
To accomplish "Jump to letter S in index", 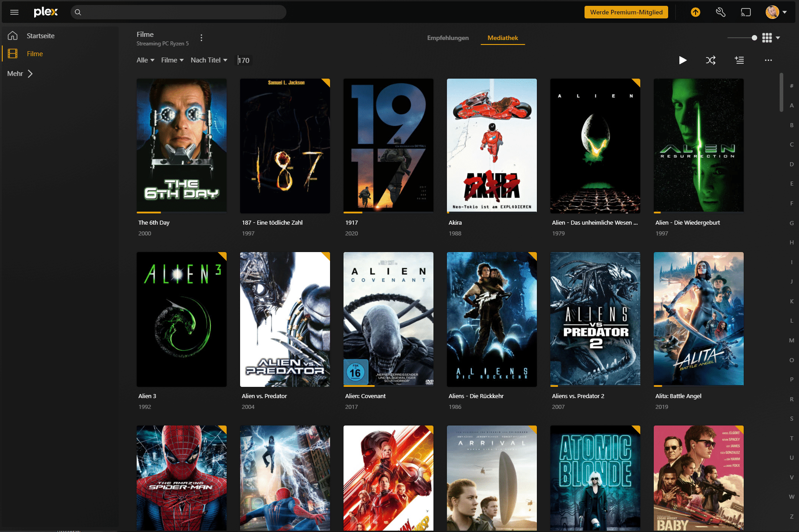I will click(x=792, y=418).
